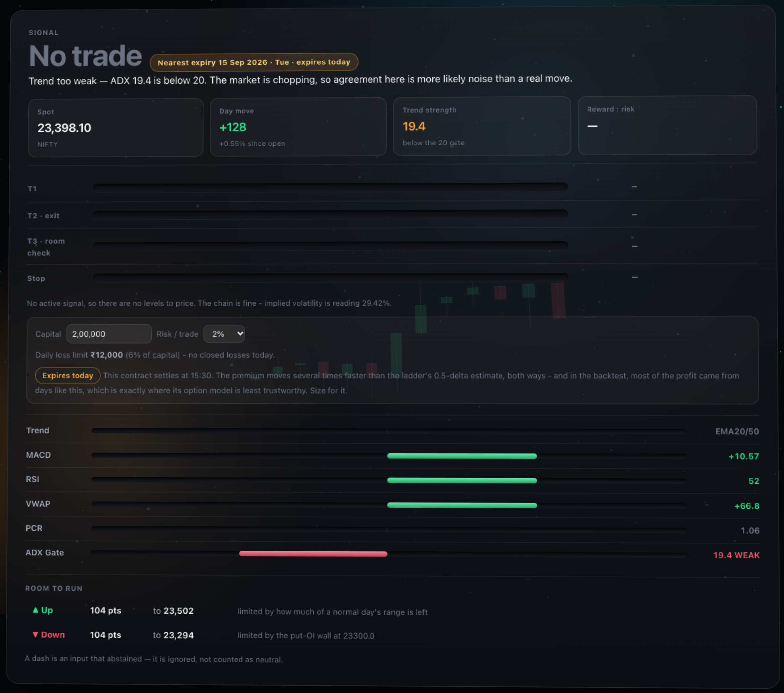Click the T1 level bar

click(330, 187)
